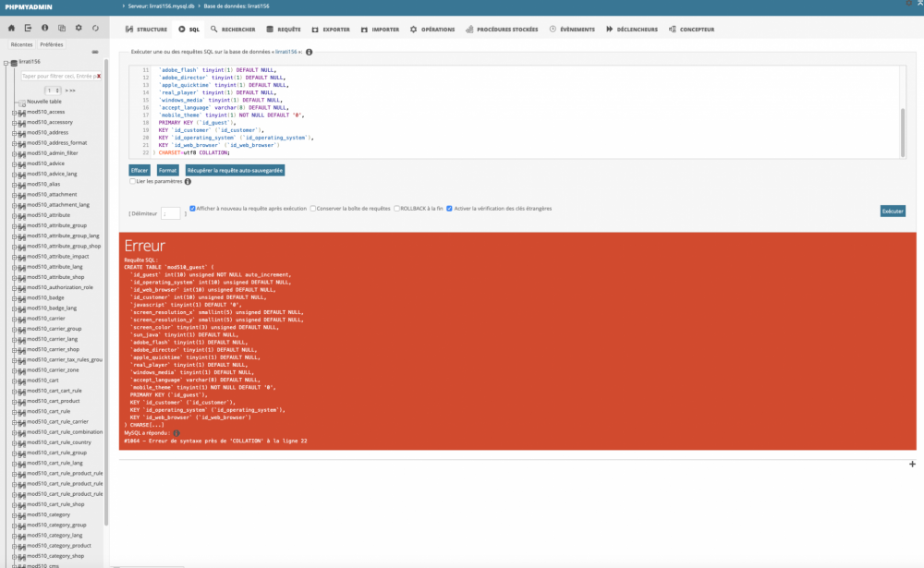
Task: Click lirrati156 database icon in tree
Action: (14, 62)
